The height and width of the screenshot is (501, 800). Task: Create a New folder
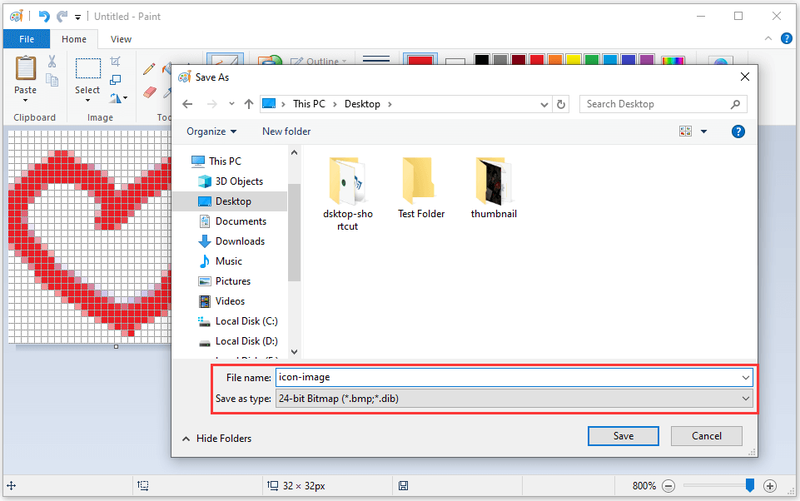click(286, 132)
